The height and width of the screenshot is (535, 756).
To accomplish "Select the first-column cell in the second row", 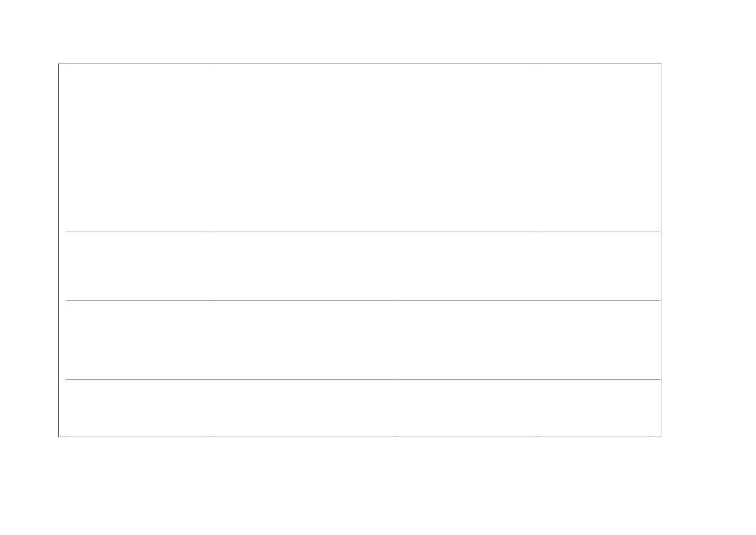I will tap(136, 266).
